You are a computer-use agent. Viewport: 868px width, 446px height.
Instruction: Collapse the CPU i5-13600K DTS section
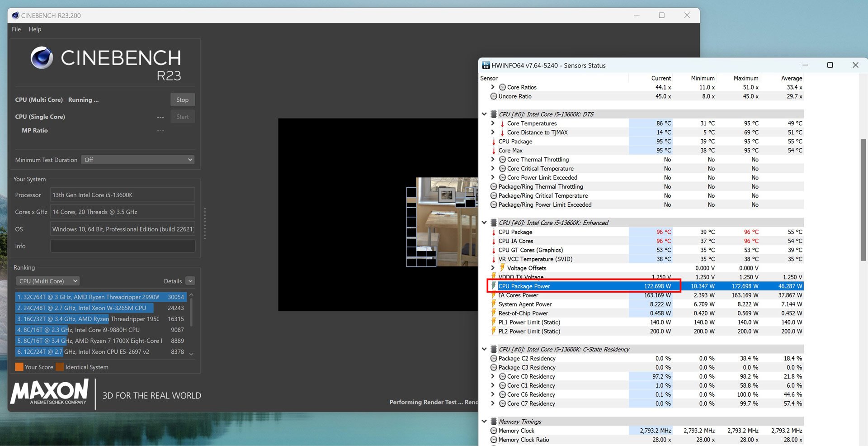coord(484,114)
